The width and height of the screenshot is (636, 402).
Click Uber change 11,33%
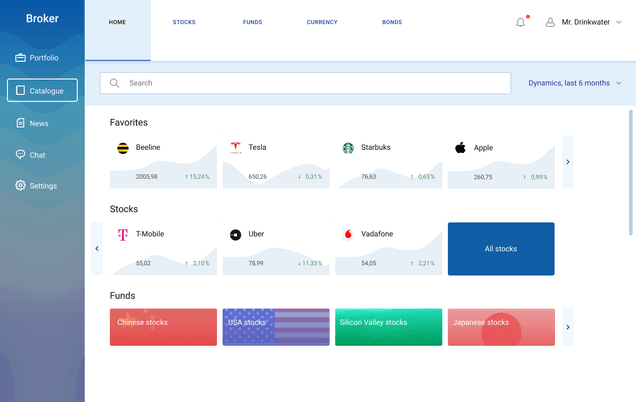coord(310,263)
